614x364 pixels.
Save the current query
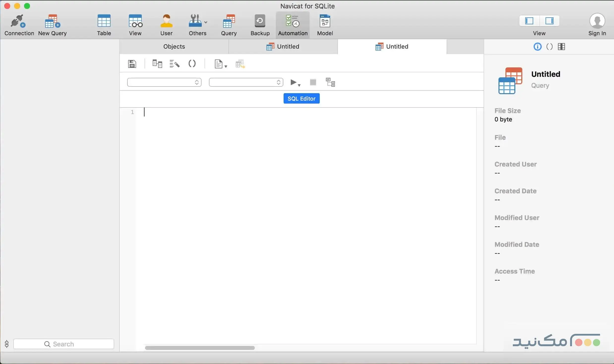point(132,64)
